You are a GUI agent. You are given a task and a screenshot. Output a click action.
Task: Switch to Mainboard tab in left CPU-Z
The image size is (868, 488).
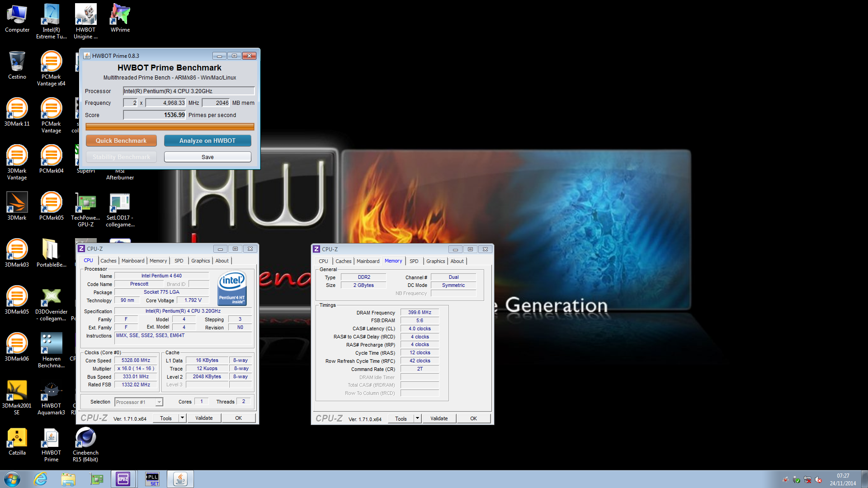133,261
